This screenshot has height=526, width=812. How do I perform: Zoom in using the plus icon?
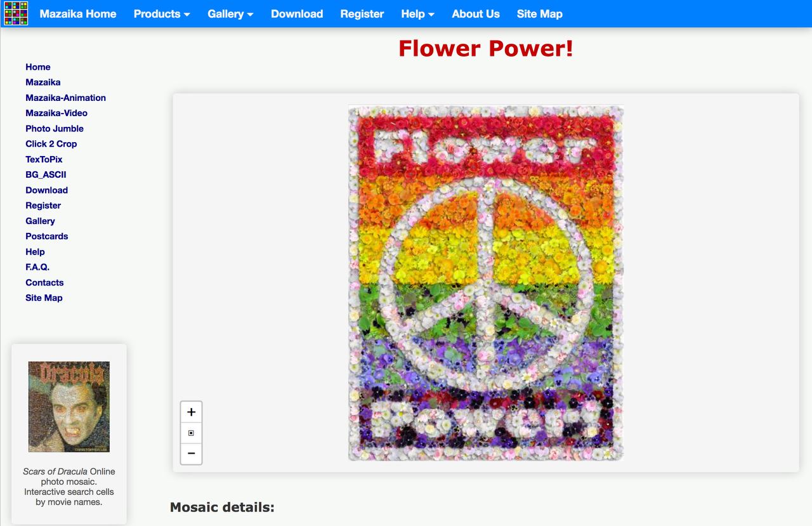coord(191,411)
